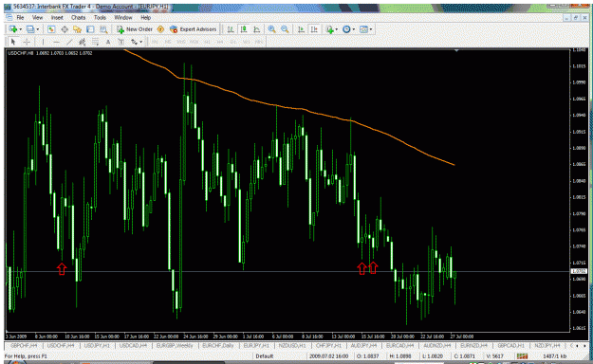Switch to the USDJPY,H1 chart tab

coord(97,345)
